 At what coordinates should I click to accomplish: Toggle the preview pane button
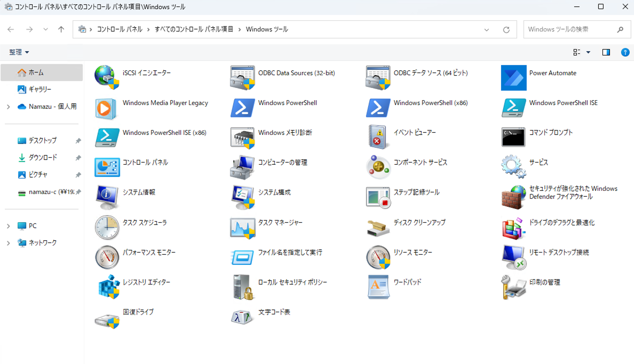point(606,52)
